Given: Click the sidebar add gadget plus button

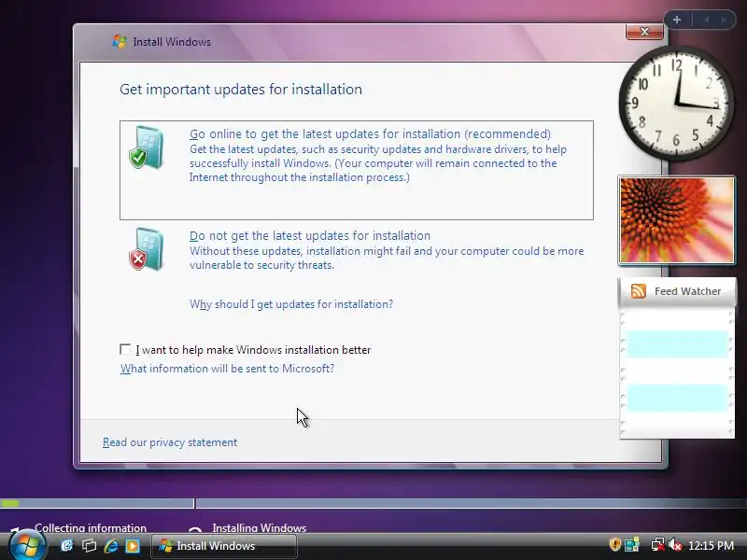Looking at the screenshot, I should 677,20.
